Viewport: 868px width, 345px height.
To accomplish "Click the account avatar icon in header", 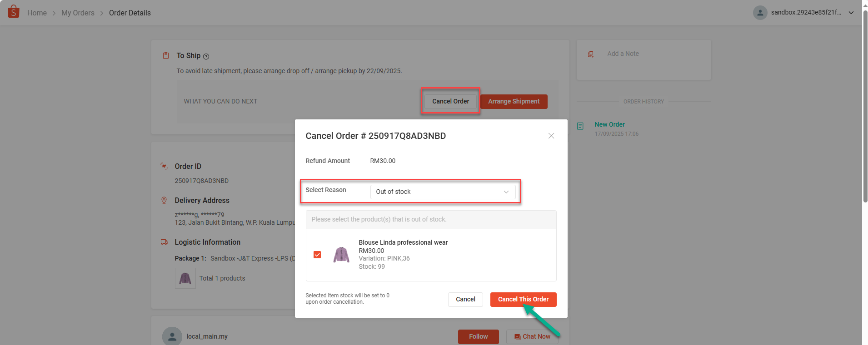I will coord(760,12).
